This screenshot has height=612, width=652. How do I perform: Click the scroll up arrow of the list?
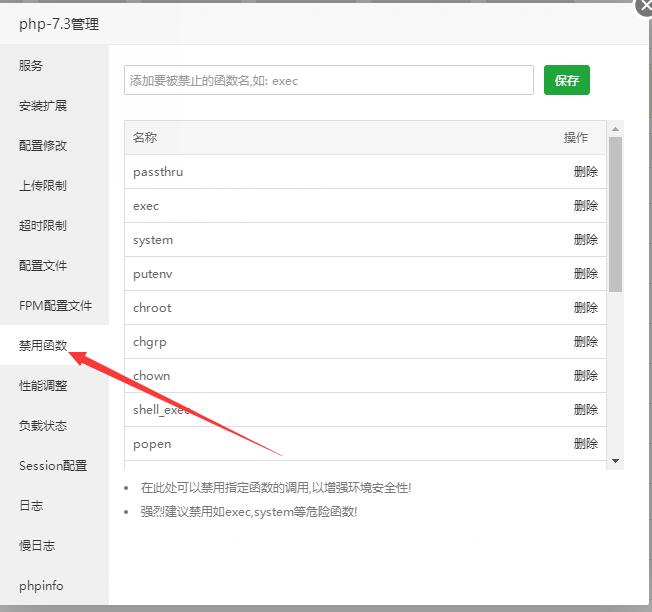click(x=616, y=128)
